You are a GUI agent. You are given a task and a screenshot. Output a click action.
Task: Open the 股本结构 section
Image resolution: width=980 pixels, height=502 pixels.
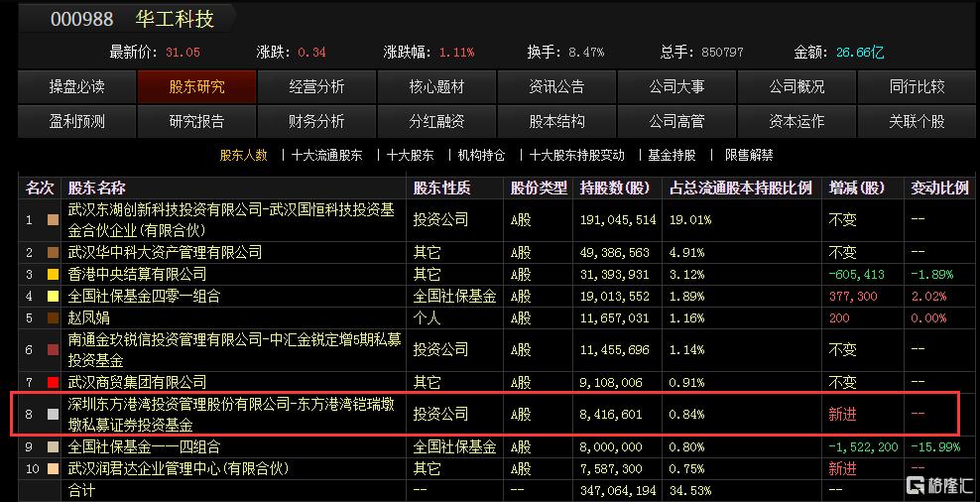click(556, 121)
